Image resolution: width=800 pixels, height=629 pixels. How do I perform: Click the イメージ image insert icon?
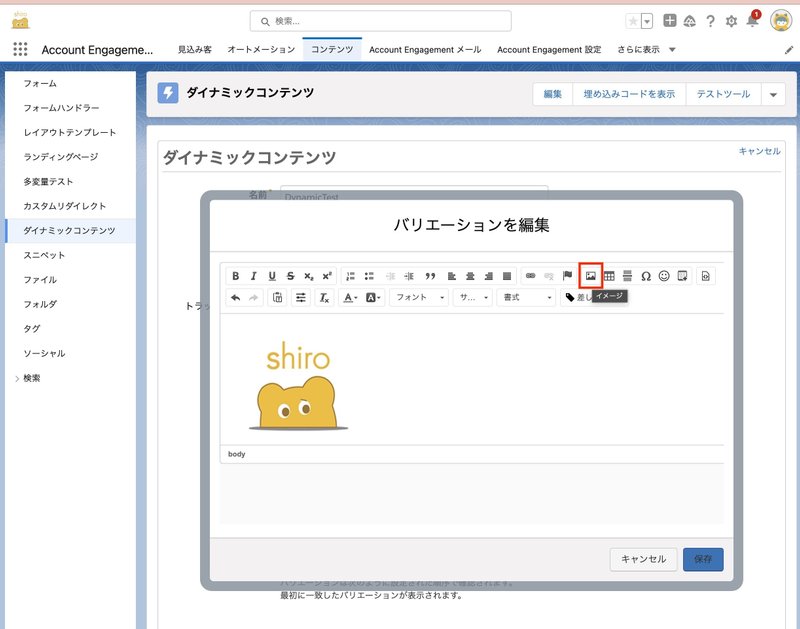click(x=591, y=276)
